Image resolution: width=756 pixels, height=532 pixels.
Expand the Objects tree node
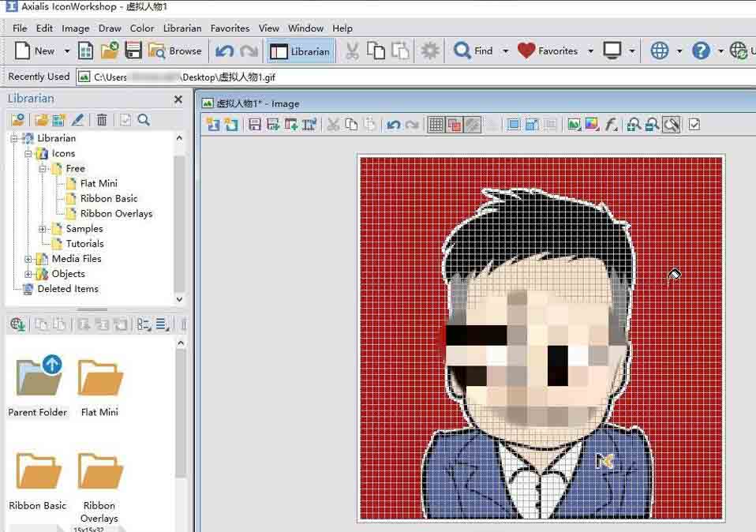pyautogui.click(x=28, y=274)
